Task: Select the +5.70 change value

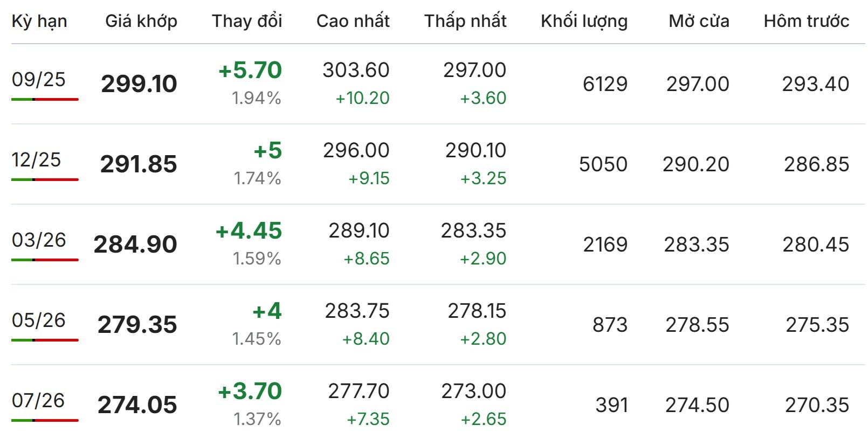Action: tap(250, 70)
